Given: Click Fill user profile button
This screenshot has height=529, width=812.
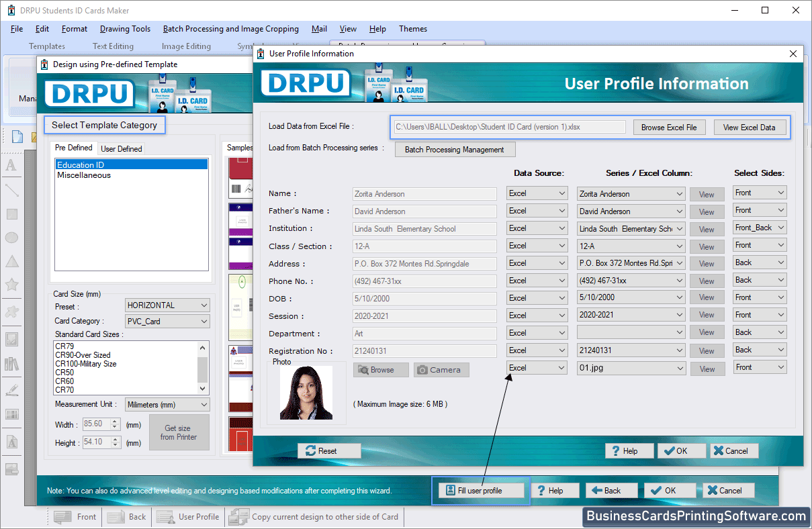Looking at the screenshot, I should point(481,491).
